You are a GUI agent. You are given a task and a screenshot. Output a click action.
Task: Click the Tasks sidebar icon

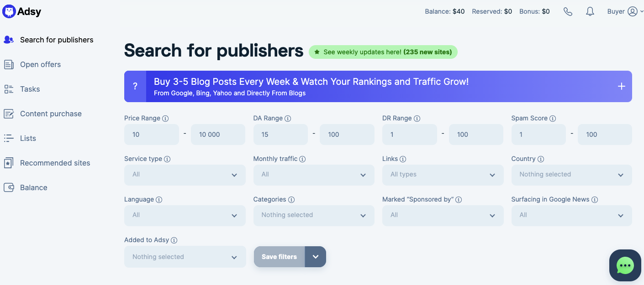pyautogui.click(x=9, y=89)
